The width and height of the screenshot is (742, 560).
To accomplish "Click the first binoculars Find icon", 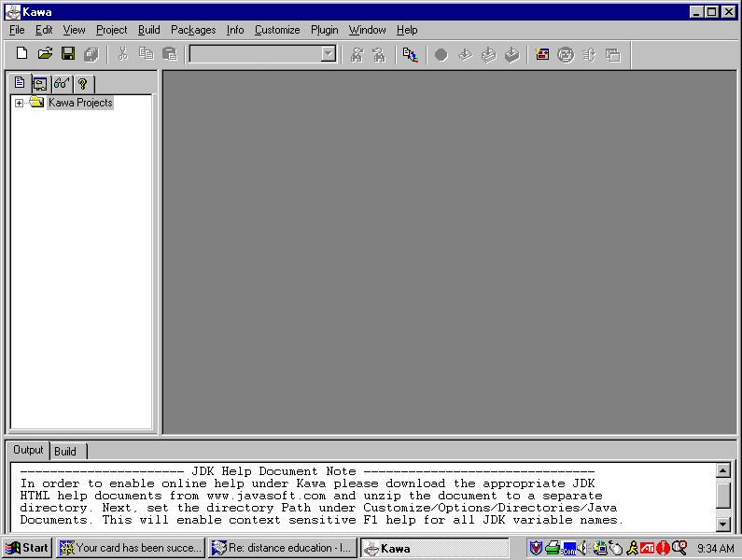I will pyautogui.click(x=357, y=55).
